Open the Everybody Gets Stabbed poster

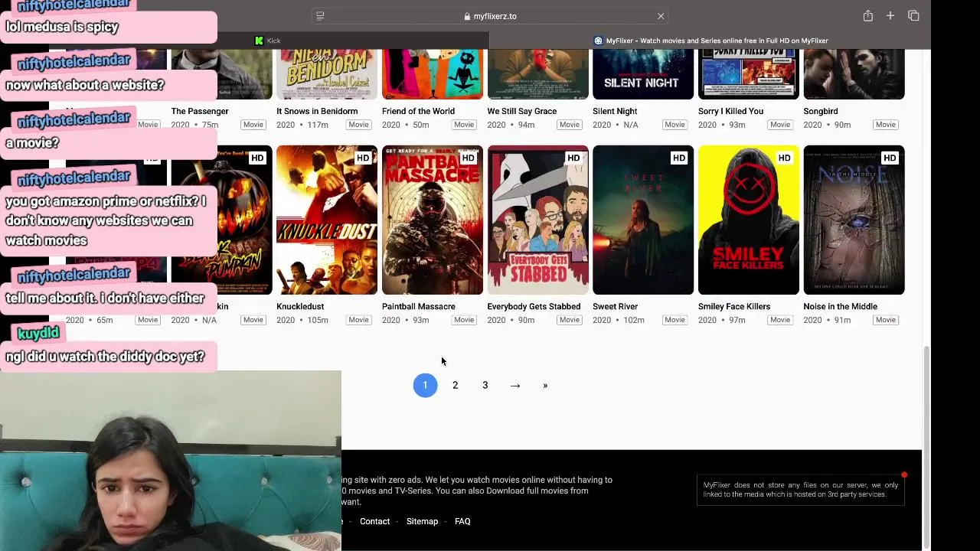click(x=537, y=220)
